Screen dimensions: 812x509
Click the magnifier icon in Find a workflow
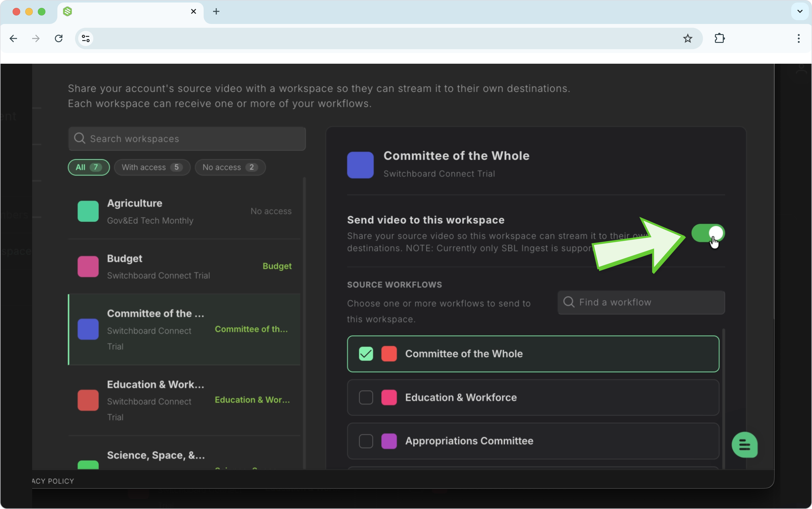tap(569, 302)
